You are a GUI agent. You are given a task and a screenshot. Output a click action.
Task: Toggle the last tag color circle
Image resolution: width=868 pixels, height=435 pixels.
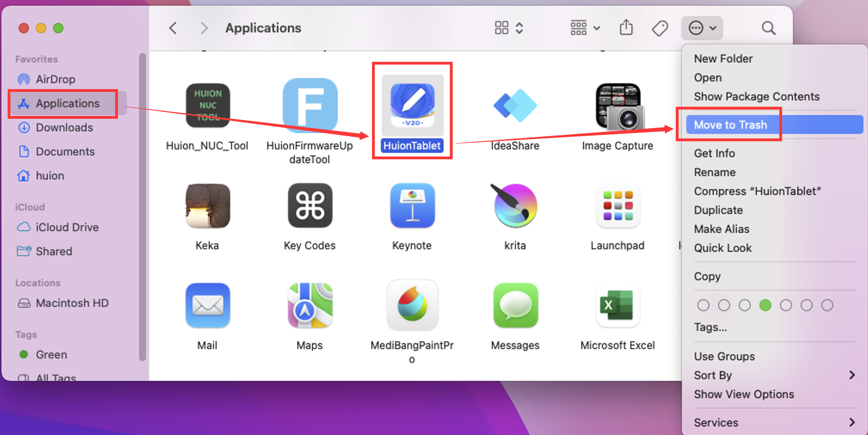[827, 305]
